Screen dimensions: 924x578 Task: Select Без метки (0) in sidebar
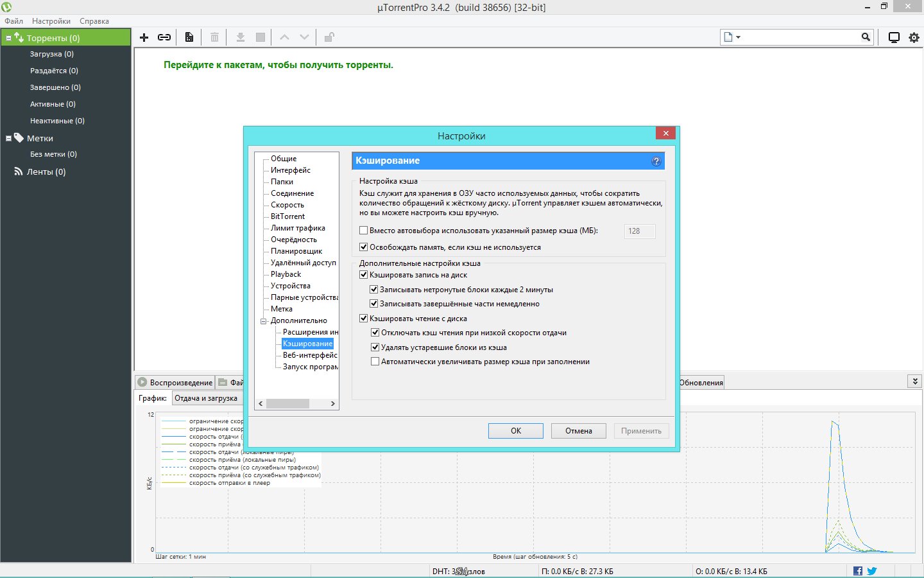click(53, 154)
